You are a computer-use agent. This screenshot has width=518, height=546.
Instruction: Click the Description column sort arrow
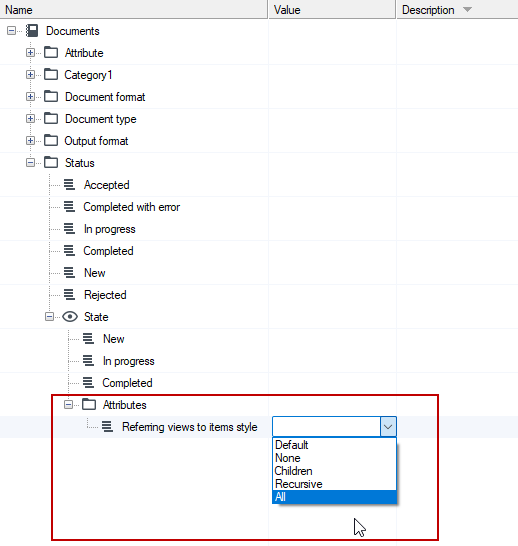(468, 10)
